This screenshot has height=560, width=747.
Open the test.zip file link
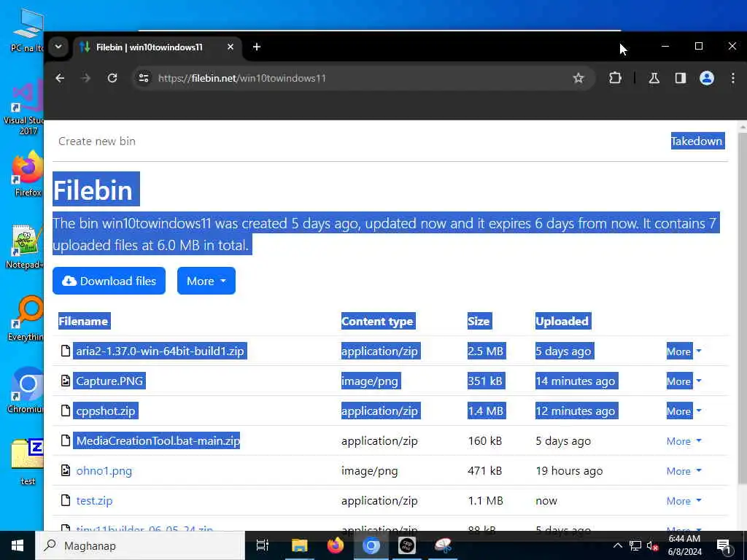[x=94, y=501]
